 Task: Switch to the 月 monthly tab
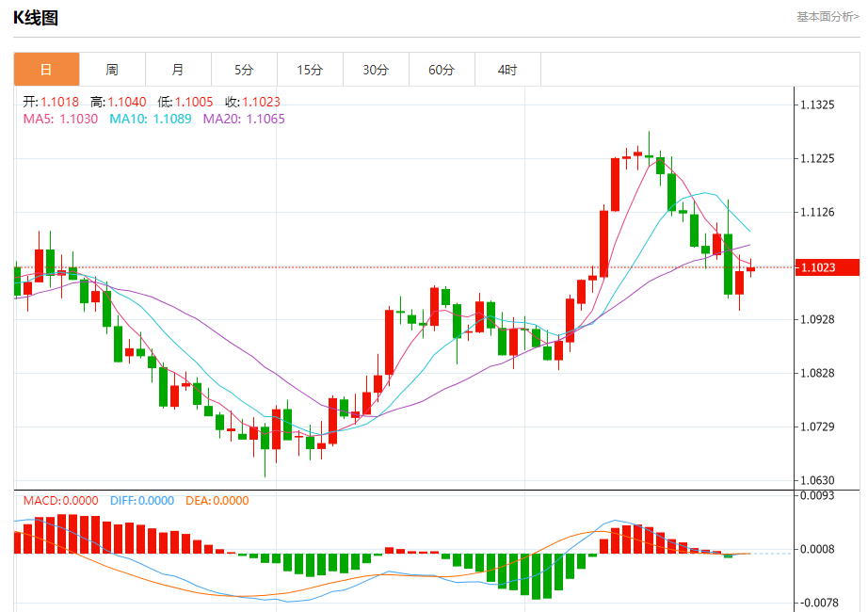pyautogui.click(x=178, y=70)
